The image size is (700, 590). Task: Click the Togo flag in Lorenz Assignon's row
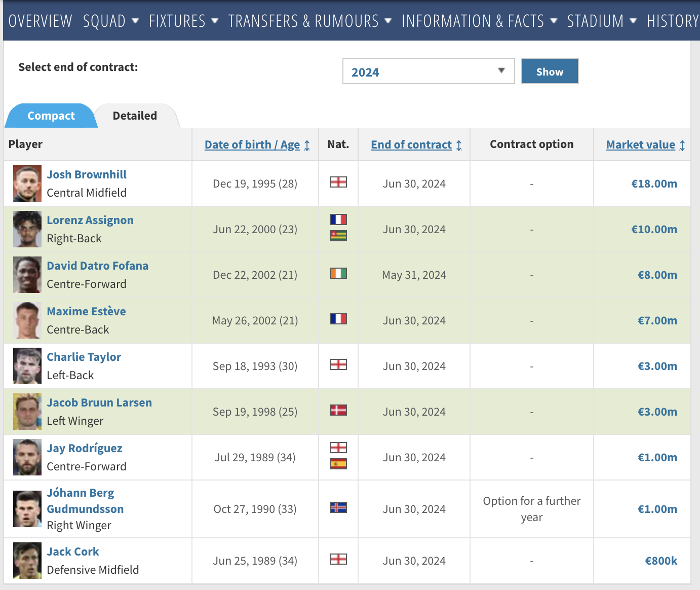pos(338,236)
